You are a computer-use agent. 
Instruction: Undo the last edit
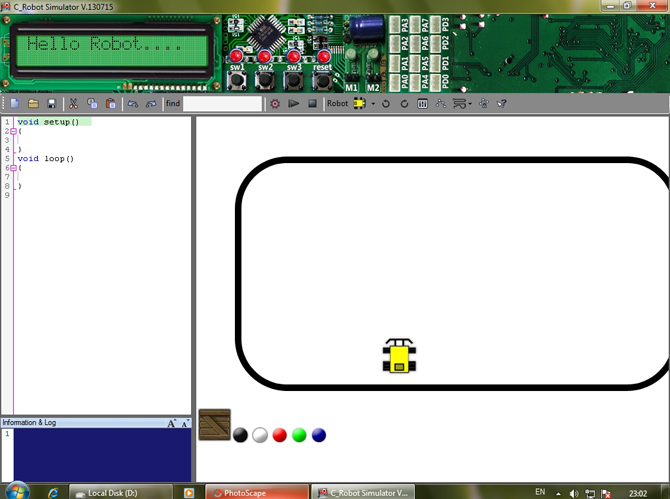[x=132, y=103]
